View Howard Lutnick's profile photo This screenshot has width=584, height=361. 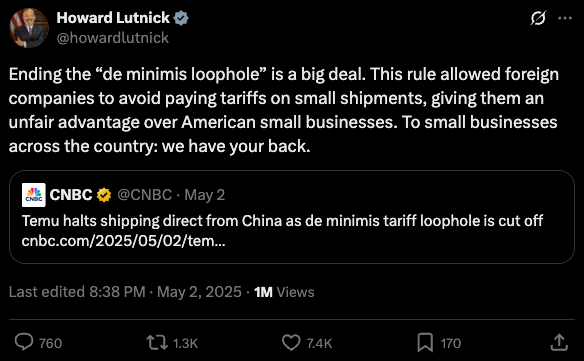[x=29, y=28]
